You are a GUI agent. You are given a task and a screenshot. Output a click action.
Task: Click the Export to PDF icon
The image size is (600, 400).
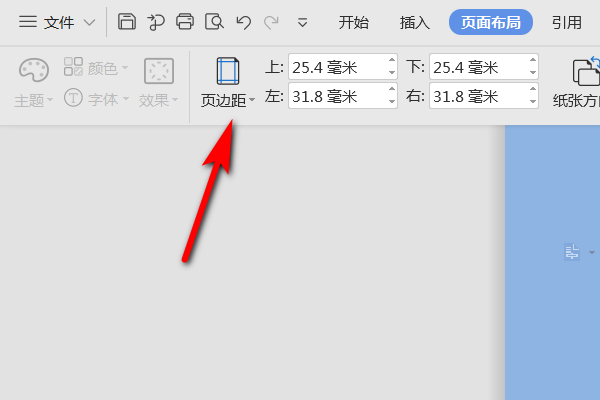pos(156,21)
